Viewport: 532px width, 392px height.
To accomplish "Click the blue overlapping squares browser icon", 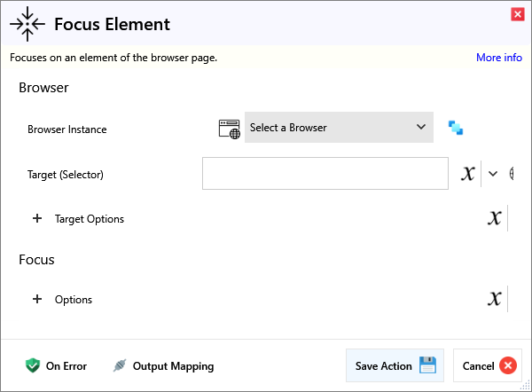I will tap(456, 128).
